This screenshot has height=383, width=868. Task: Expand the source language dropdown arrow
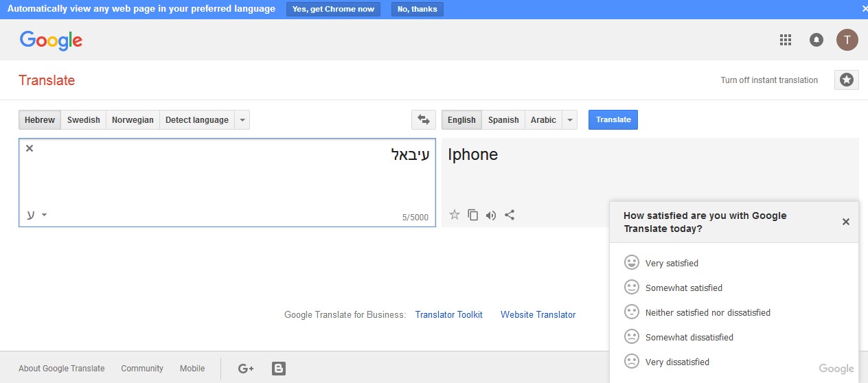pos(242,119)
